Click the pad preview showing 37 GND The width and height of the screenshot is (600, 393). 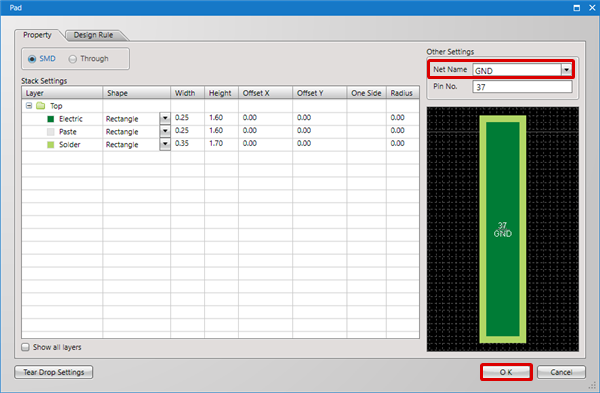pyautogui.click(x=502, y=229)
